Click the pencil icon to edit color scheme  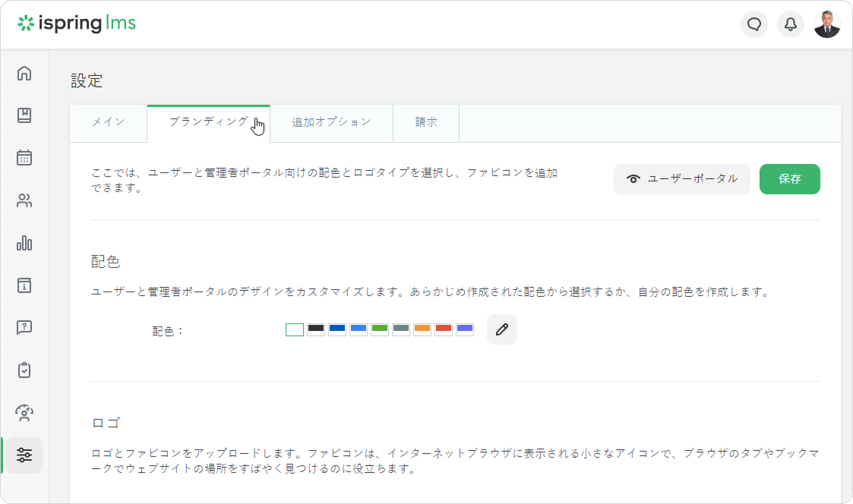[501, 329]
